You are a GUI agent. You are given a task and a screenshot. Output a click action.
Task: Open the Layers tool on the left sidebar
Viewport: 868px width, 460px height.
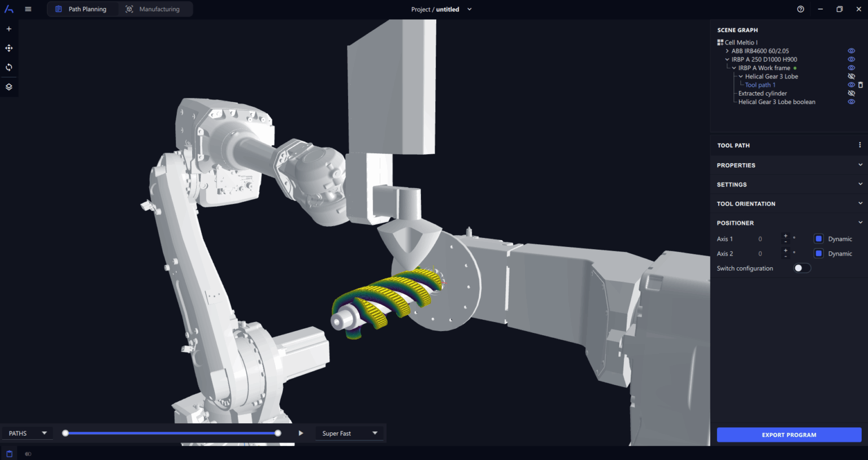[8, 87]
